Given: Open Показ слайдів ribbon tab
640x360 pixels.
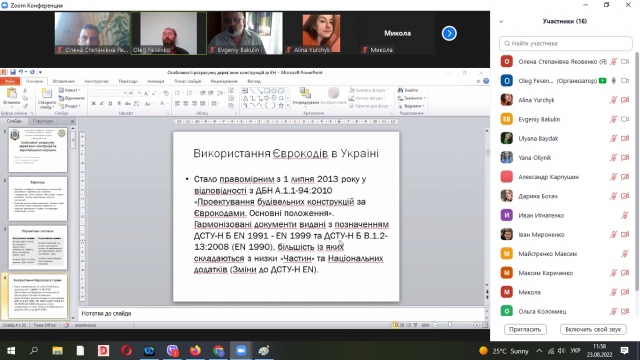Looking at the screenshot, I should tap(187, 81).
